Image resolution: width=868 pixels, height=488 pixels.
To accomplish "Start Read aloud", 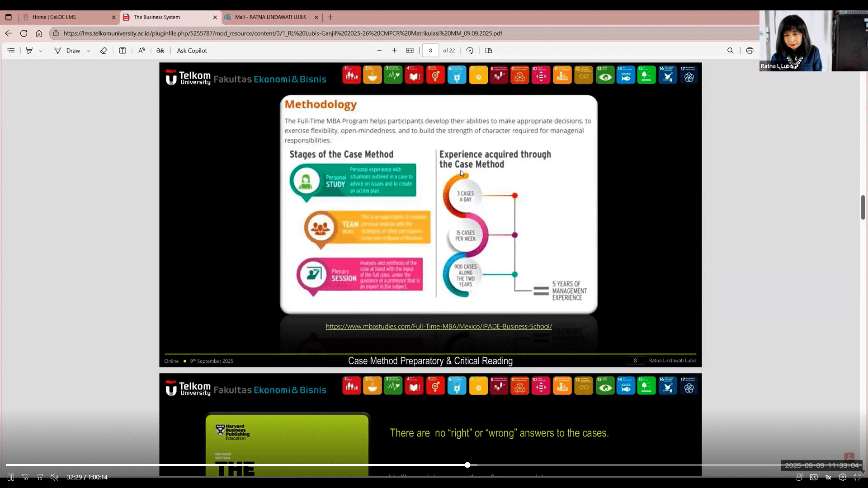I will 142,51.
